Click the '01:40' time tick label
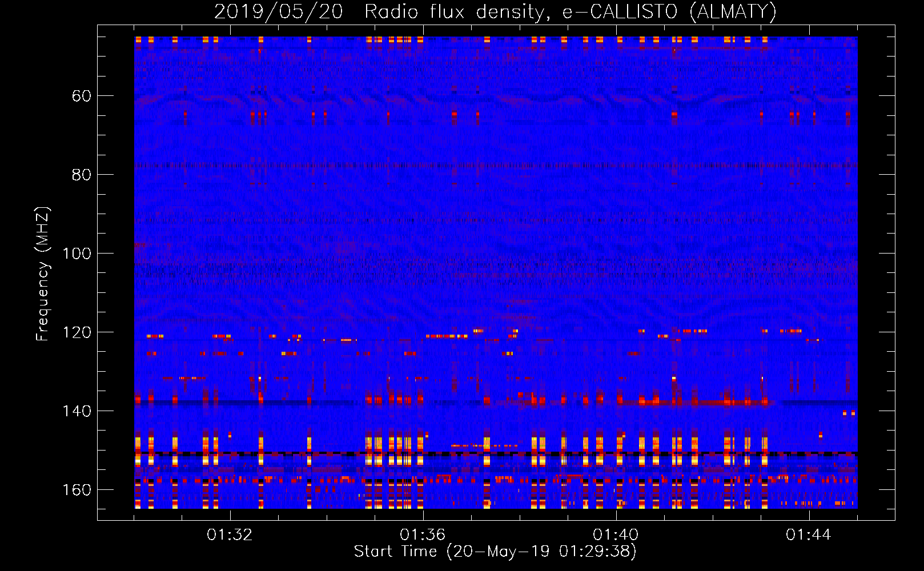This screenshot has height=571, width=924. [x=616, y=534]
